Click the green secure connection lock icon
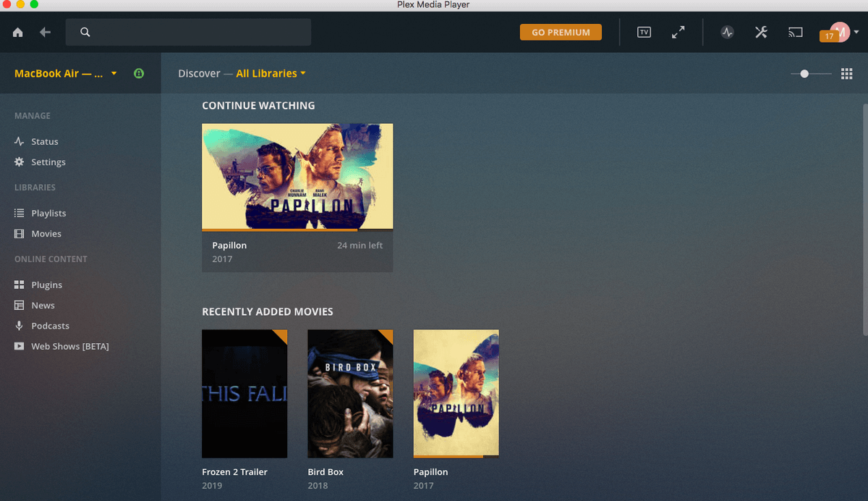This screenshot has width=868, height=501. click(139, 73)
